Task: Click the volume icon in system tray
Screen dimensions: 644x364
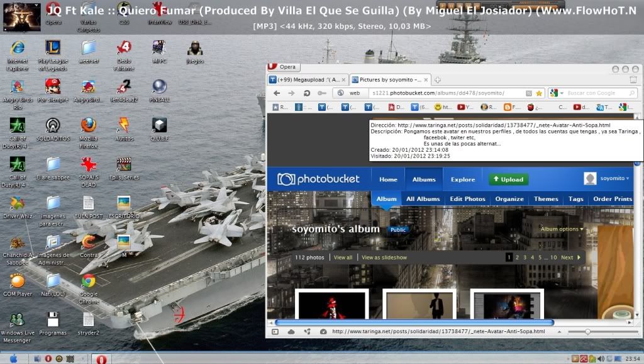Action: click(601, 359)
